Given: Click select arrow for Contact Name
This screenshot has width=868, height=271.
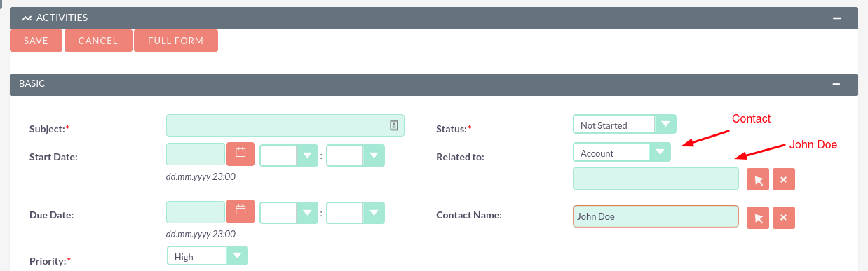Looking at the screenshot, I should click(x=758, y=218).
